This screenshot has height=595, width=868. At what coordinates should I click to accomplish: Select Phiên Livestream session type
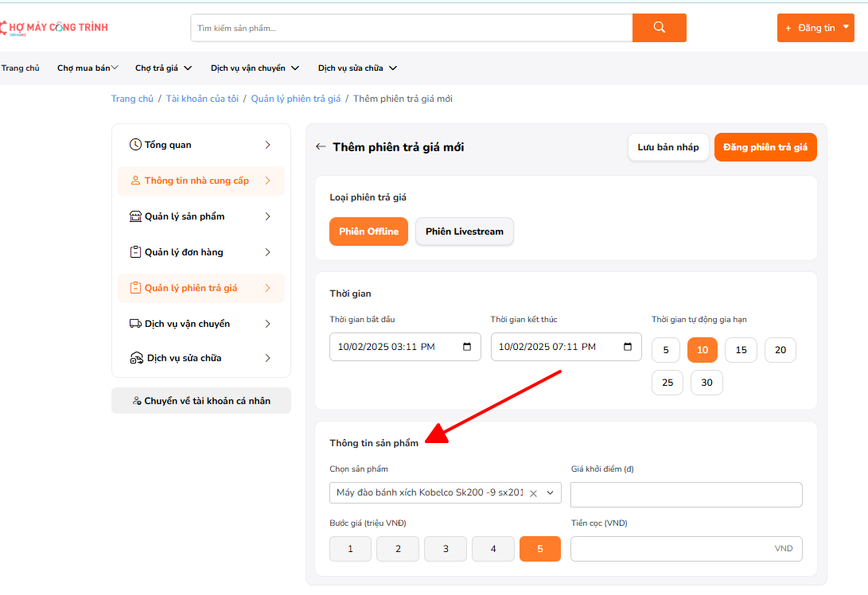[x=464, y=231]
